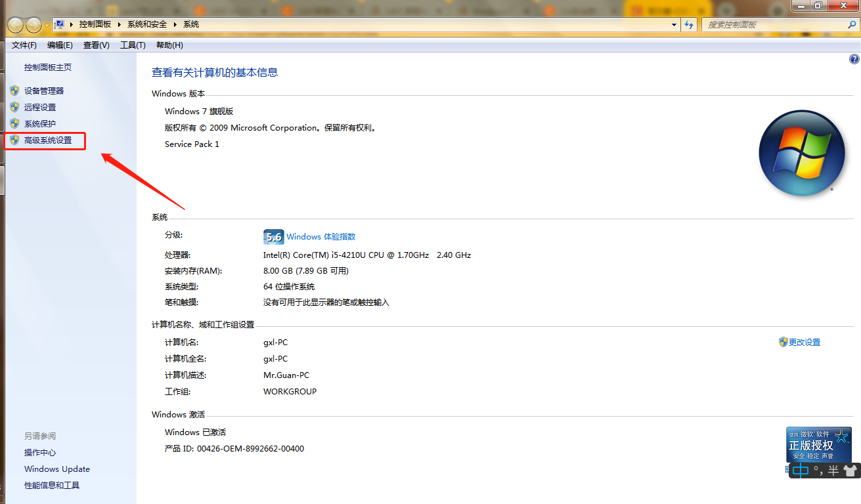Click the back navigation arrow
The image size is (861, 504).
14,24
